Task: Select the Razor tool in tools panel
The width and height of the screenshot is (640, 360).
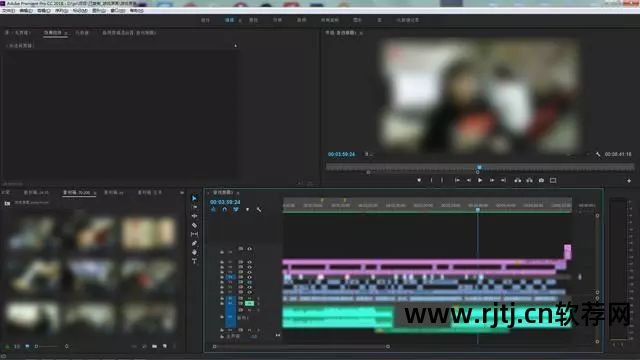Action: (x=194, y=225)
